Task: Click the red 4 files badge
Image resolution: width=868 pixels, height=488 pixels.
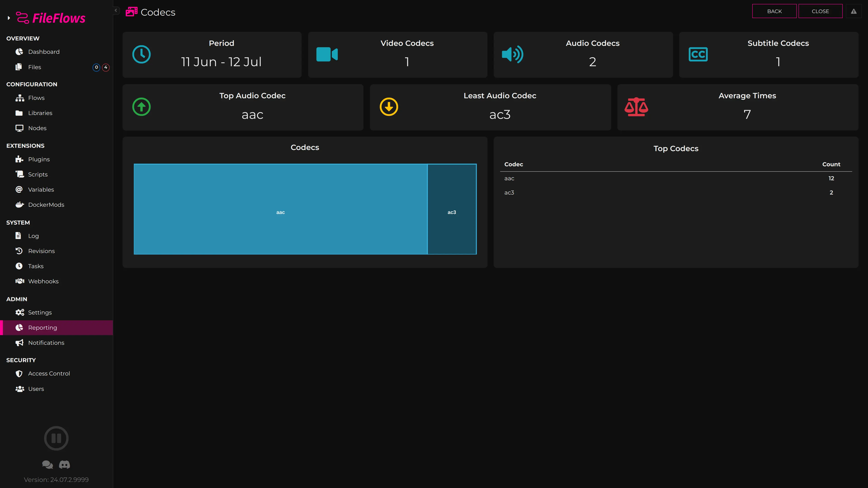Action: 106,67
